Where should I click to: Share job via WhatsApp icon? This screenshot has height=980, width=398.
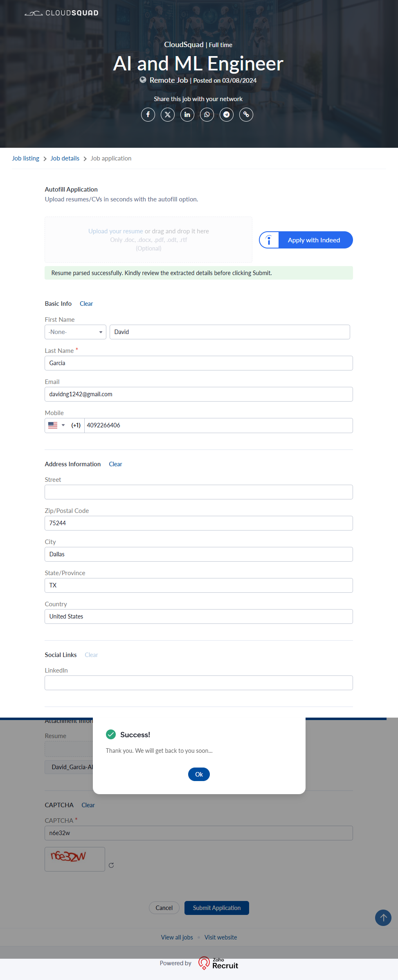point(207,115)
